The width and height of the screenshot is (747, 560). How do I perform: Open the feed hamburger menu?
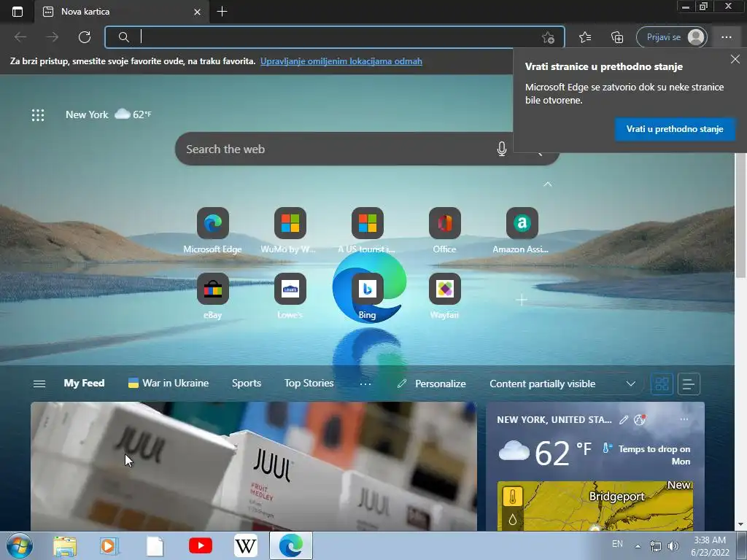pyautogui.click(x=39, y=384)
